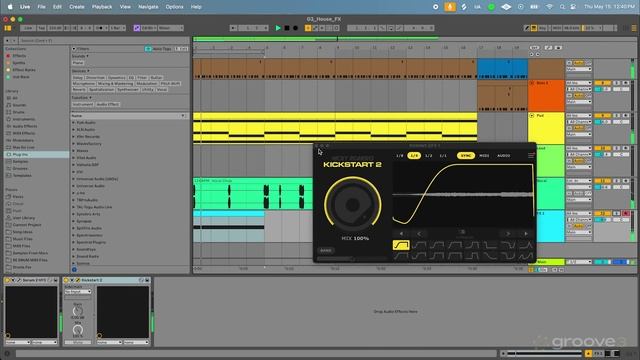Jump back with Kickstart filled left arrow
640x360 pixels.
coord(402,234)
